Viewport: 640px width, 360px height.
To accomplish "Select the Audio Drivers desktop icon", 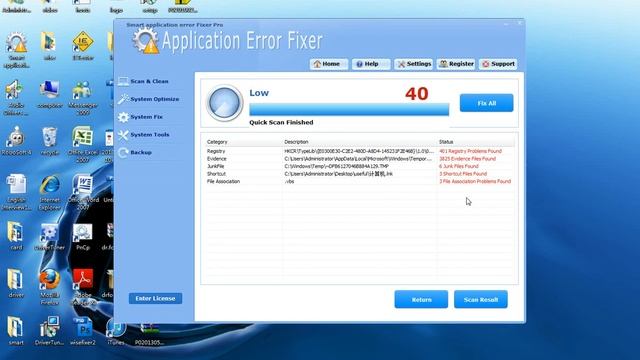I will pyautogui.click(x=16, y=98).
